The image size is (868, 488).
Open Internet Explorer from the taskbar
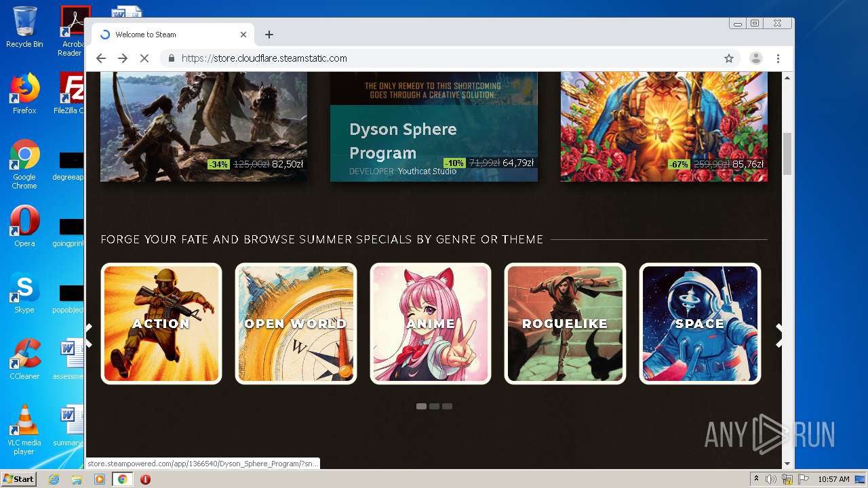click(x=54, y=479)
